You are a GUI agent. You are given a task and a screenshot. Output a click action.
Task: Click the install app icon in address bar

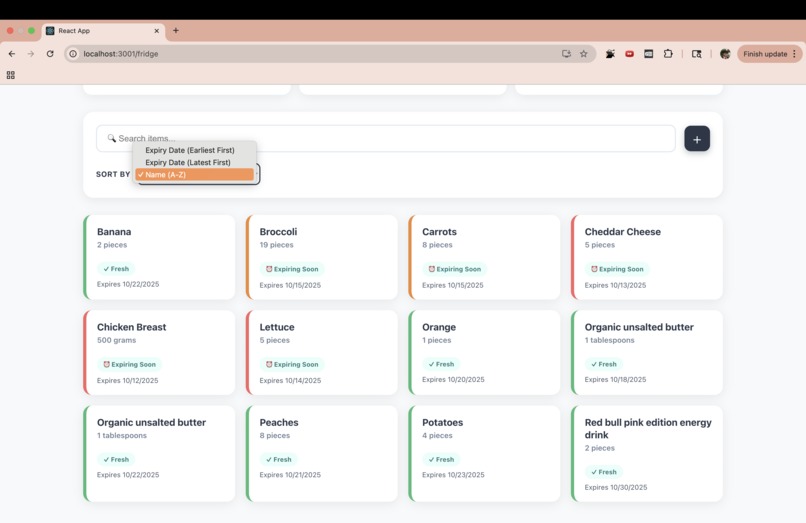566,53
